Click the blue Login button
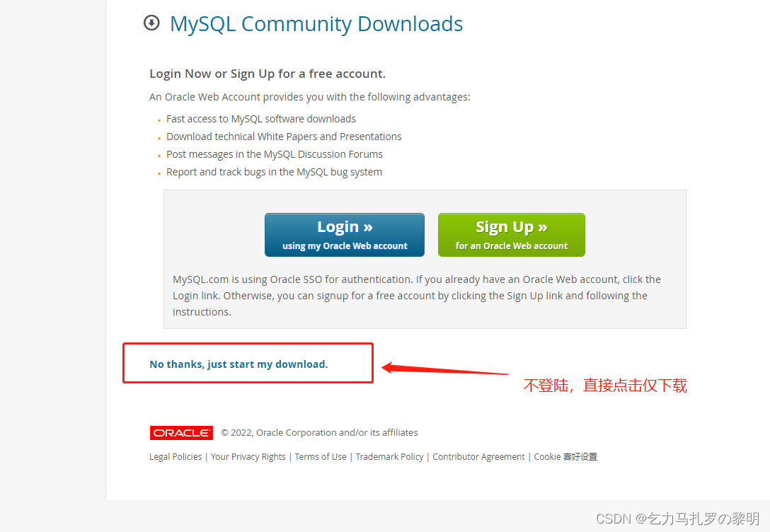This screenshot has width=770, height=532. (x=344, y=235)
